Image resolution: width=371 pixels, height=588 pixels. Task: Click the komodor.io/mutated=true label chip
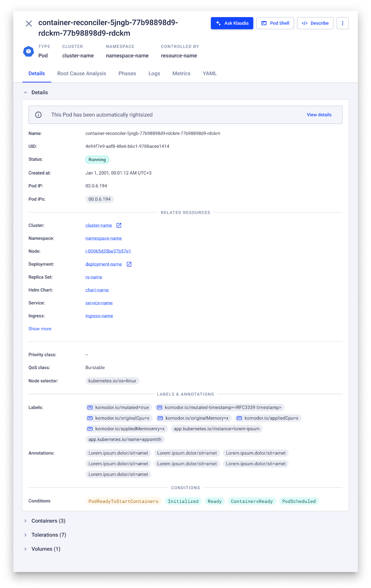(119, 408)
